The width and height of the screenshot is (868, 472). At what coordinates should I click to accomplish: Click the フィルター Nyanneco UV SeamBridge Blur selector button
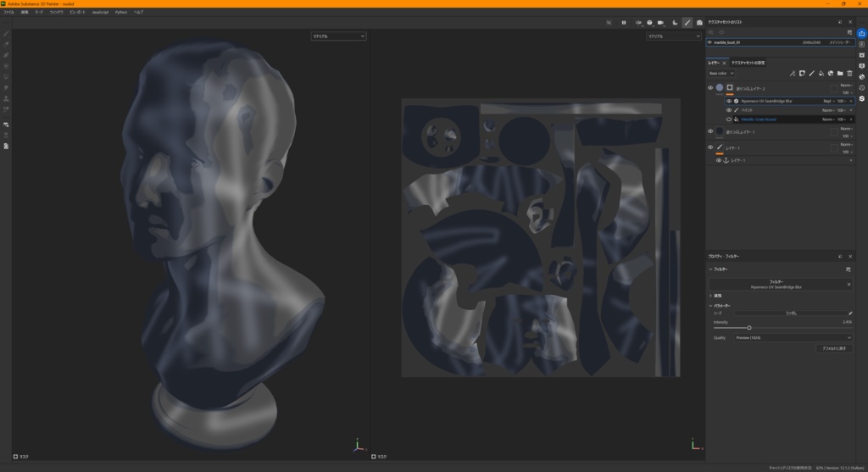click(776, 285)
